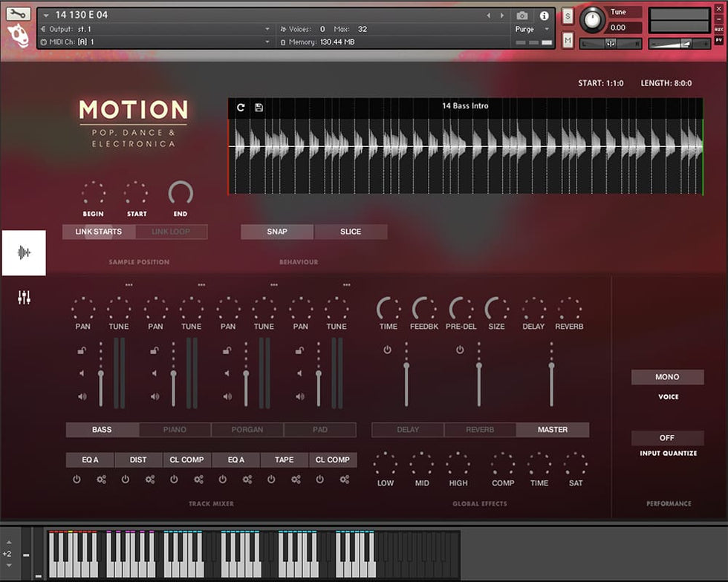728x582 pixels.
Task: Toggle the SNAP behaviour button
Action: (x=277, y=232)
